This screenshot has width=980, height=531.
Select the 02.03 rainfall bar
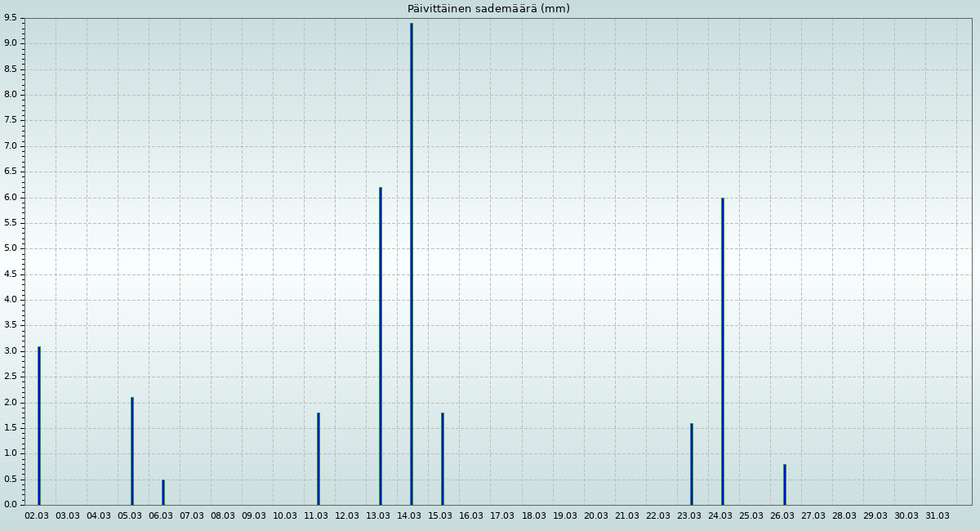[38, 426]
